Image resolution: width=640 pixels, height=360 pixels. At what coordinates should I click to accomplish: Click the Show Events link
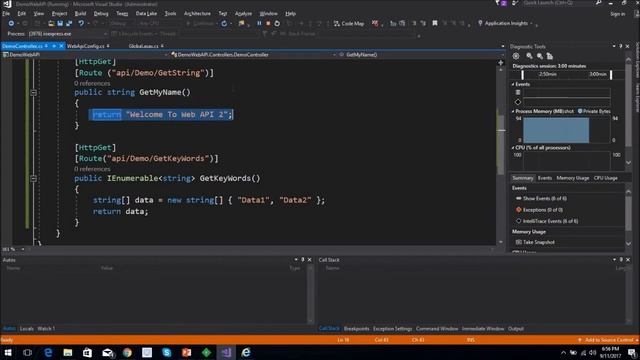[x=545, y=198]
